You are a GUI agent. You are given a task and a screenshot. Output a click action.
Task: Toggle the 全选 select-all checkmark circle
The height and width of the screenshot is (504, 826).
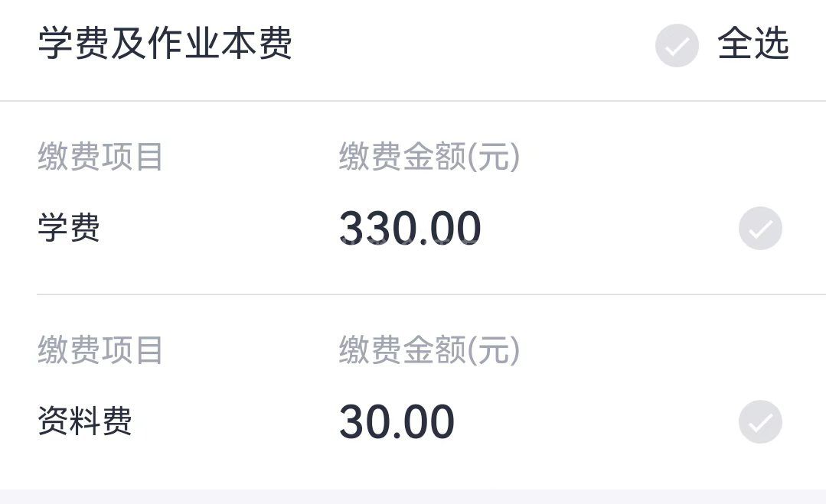click(677, 46)
